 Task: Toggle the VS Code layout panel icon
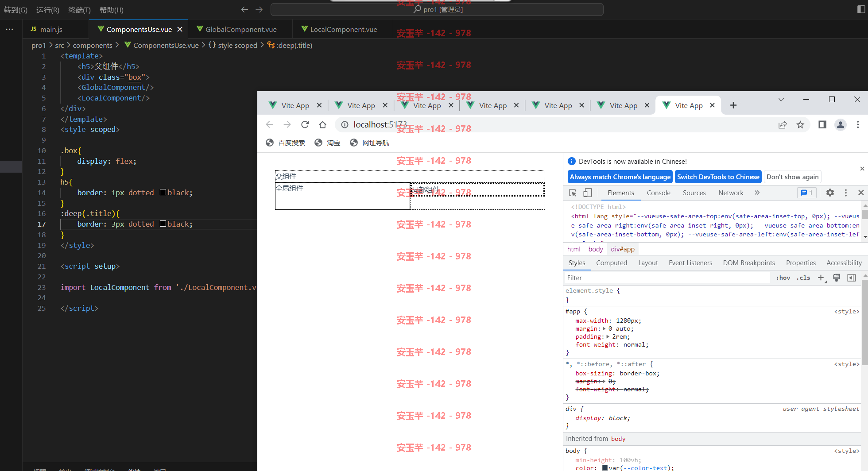tap(861, 9)
